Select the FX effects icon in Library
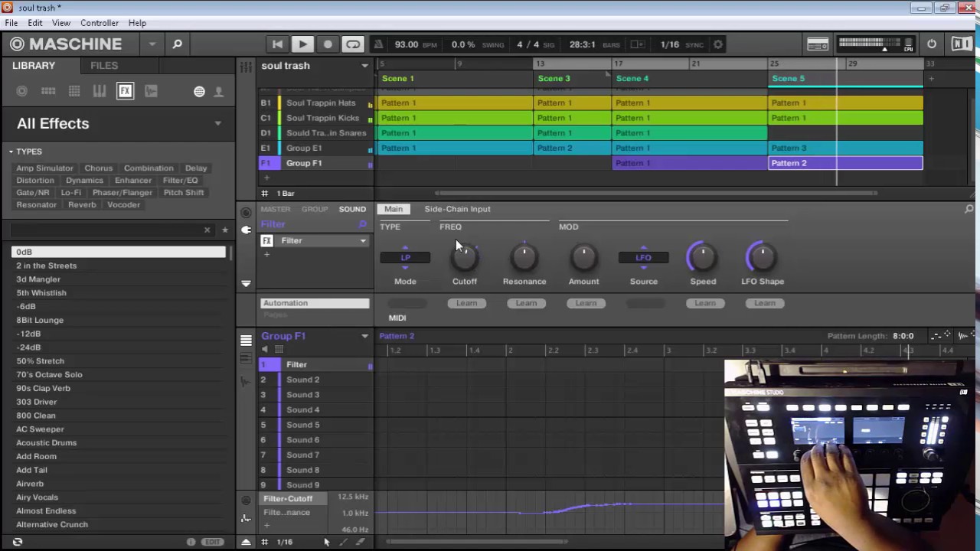Viewport: 980px width, 551px height. coord(125,91)
